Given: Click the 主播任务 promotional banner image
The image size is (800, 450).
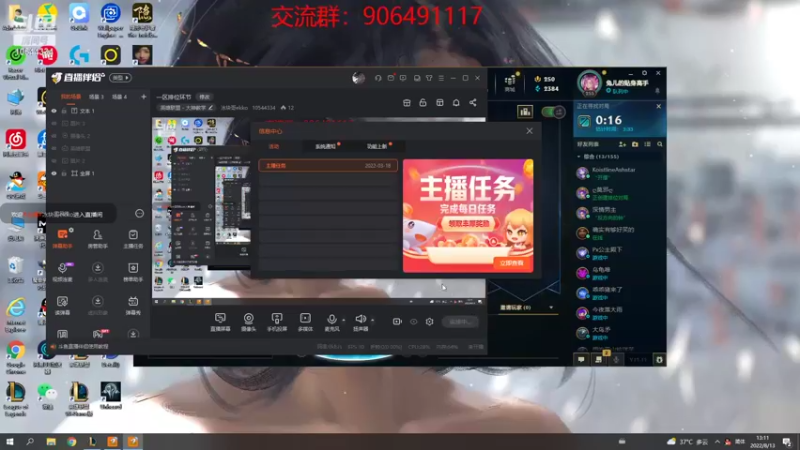Looking at the screenshot, I should tap(468, 215).
